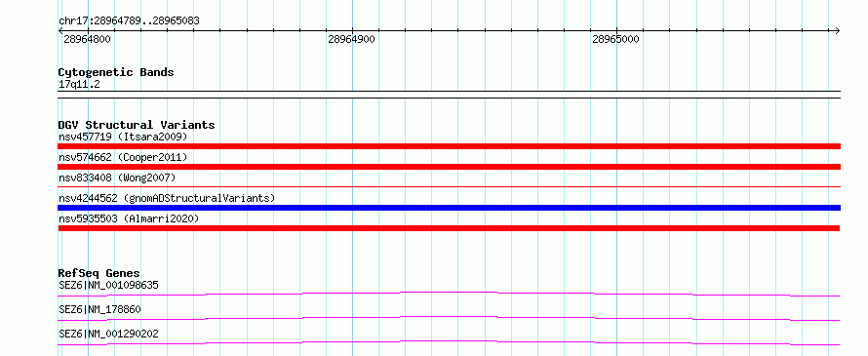Click the magenta line for SEZ6|NM_001290202
Viewport: 868px width, 356px height.
pos(449,342)
